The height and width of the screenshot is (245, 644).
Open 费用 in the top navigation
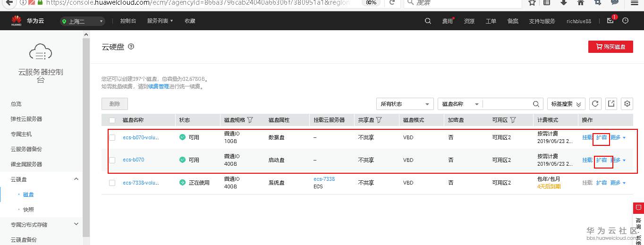click(x=447, y=21)
